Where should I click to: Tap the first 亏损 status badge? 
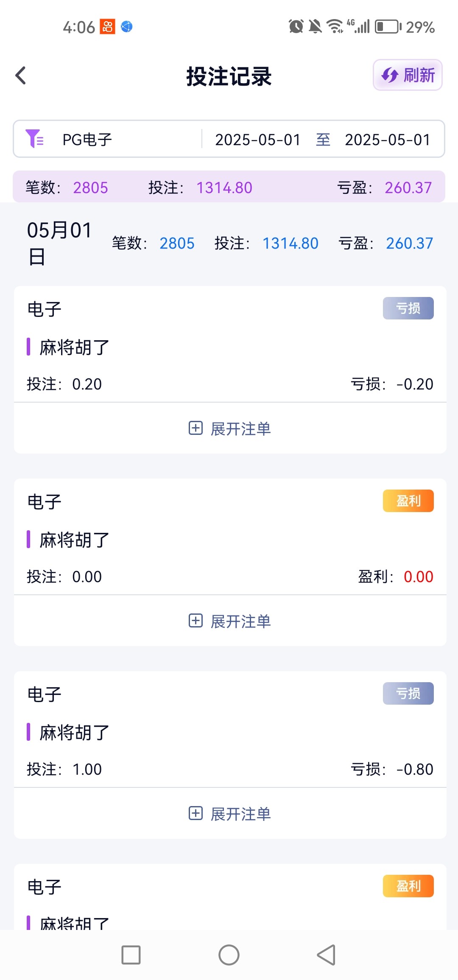[x=408, y=308]
